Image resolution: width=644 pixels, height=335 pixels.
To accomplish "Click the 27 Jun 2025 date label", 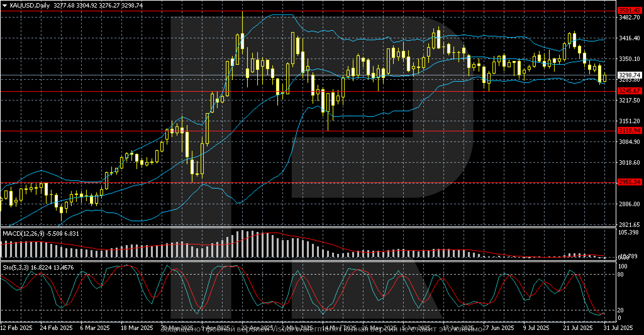I will [x=498, y=328].
